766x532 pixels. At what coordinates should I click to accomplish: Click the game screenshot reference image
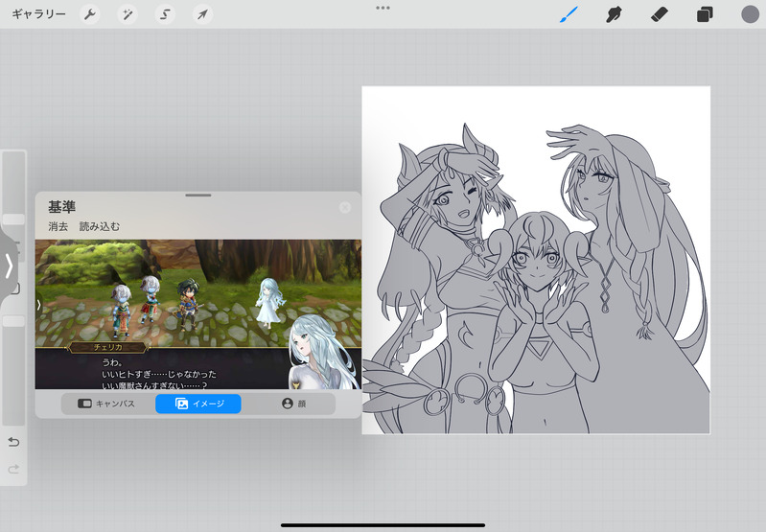(x=198, y=314)
